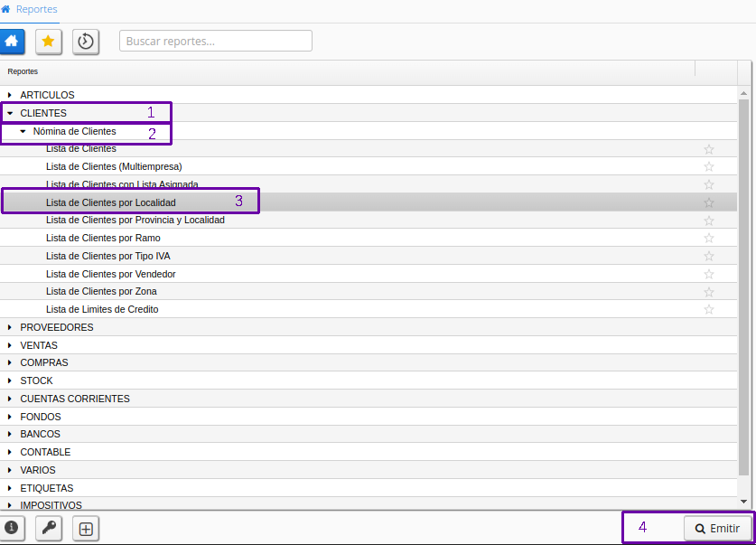The width and height of the screenshot is (756, 545).
Task: Click the add plus icon button
Action: (x=86, y=529)
